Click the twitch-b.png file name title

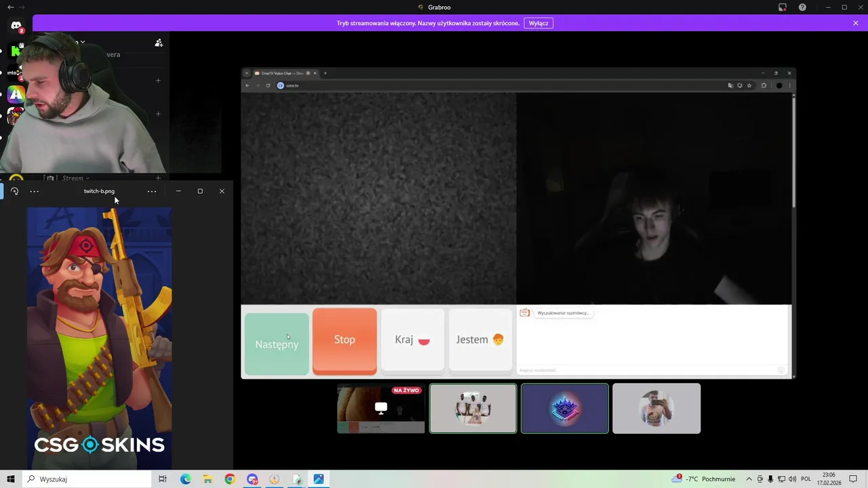(x=99, y=191)
